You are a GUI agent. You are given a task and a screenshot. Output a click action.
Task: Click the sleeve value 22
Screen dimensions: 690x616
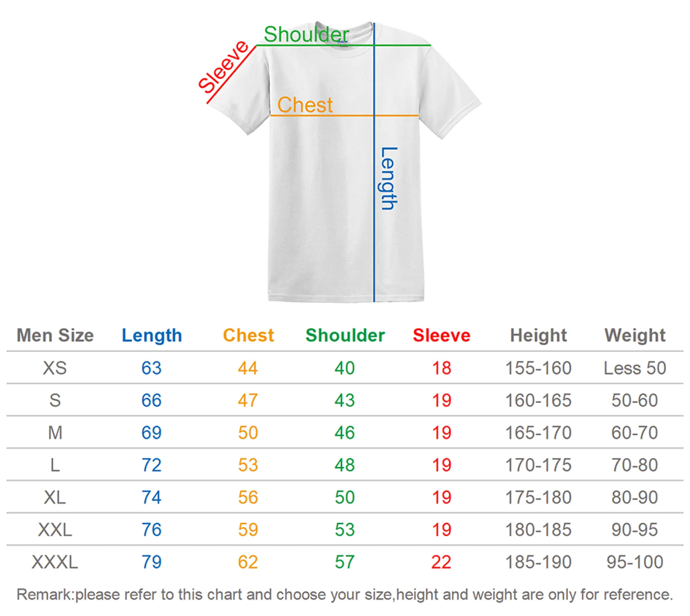pyautogui.click(x=441, y=562)
